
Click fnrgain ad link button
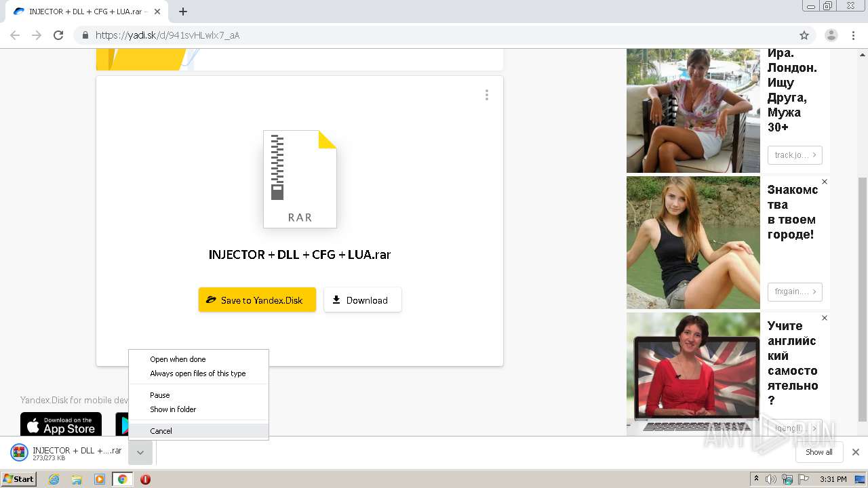pyautogui.click(x=795, y=291)
